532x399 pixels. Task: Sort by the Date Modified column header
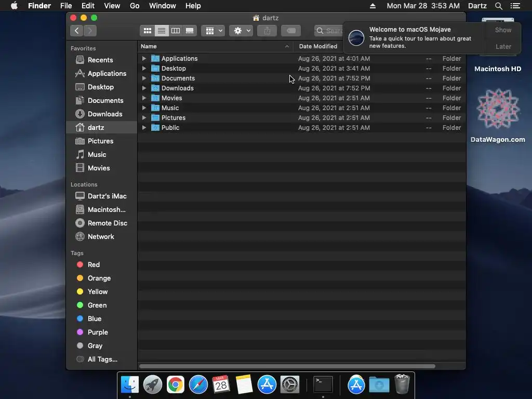(318, 46)
